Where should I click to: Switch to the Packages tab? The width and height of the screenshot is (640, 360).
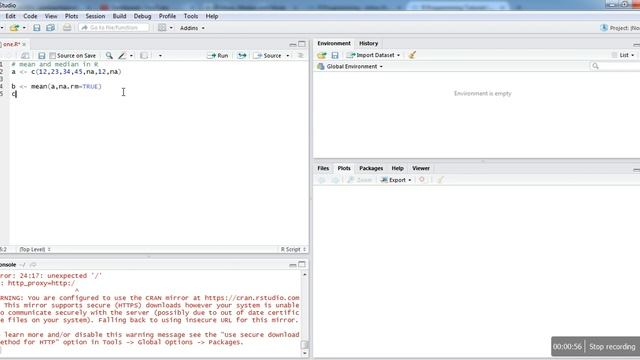[x=371, y=168]
